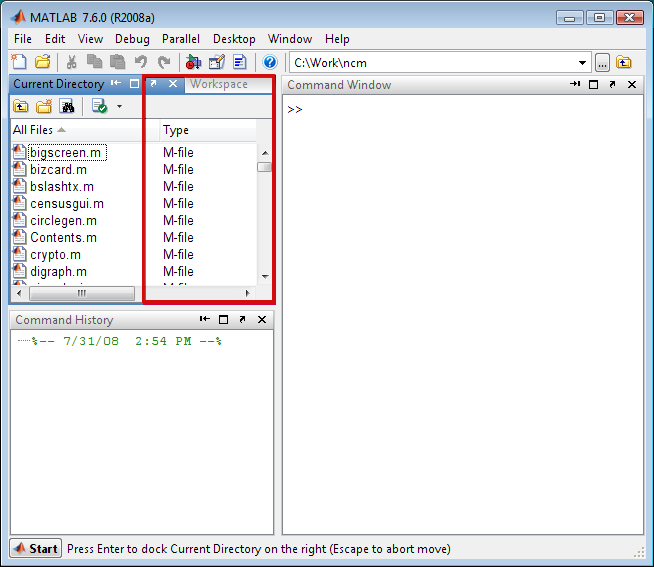
Task: Open the Debug menu
Action: (x=132, y=39)
